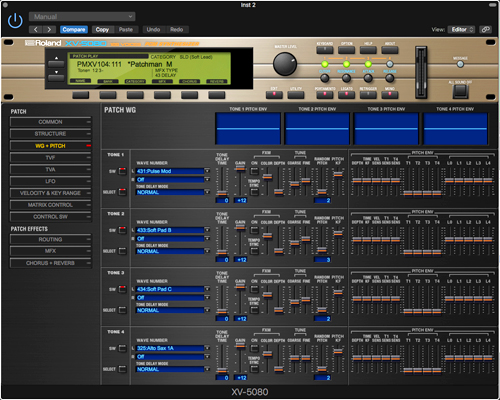Click the Help hardware button

click(x=368, y=50)
